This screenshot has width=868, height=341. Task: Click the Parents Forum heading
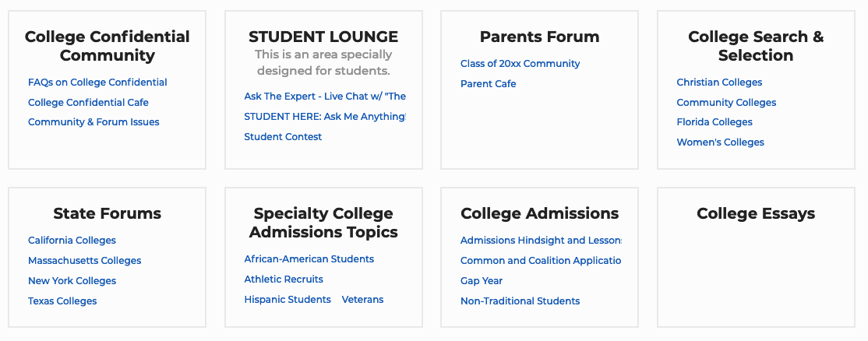[539, 37]
